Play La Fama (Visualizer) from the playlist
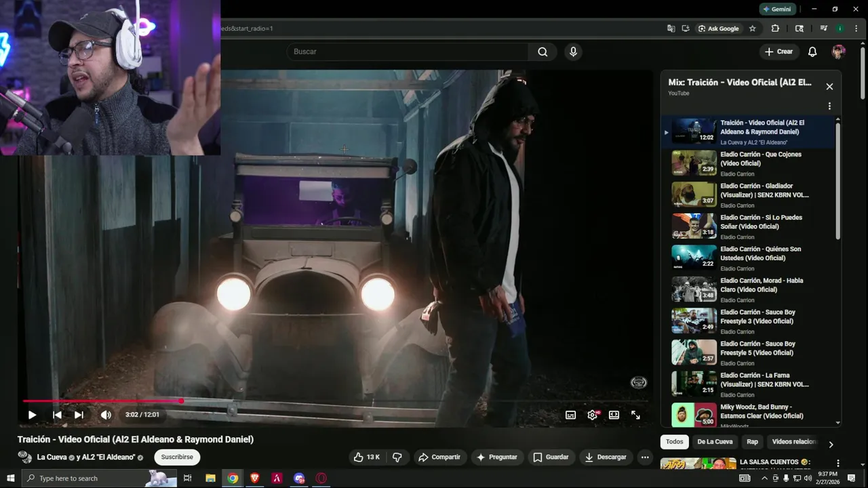This screenshot has width=868, height=488. 749,384
